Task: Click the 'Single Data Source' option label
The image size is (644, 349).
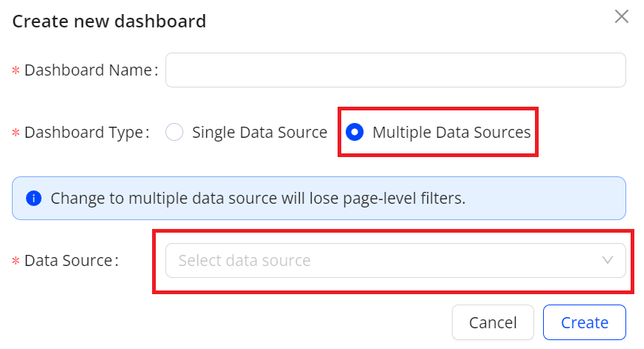Action: (259, 133)
